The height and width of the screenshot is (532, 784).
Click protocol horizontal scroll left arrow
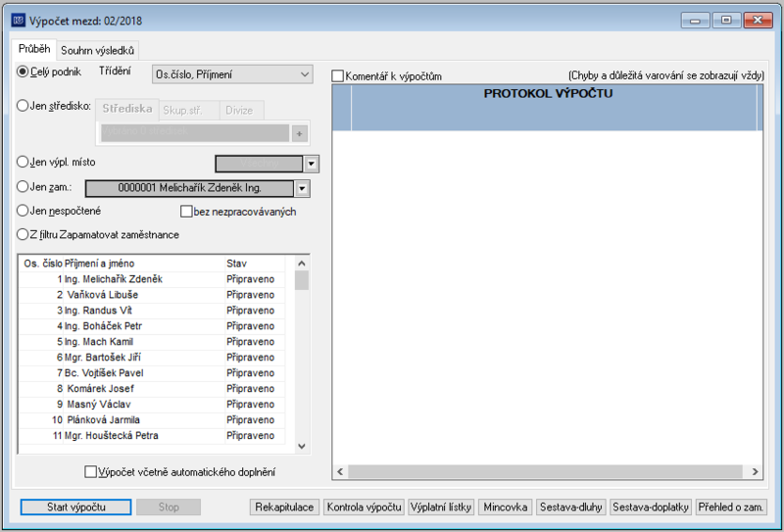(x=340, y=471)
